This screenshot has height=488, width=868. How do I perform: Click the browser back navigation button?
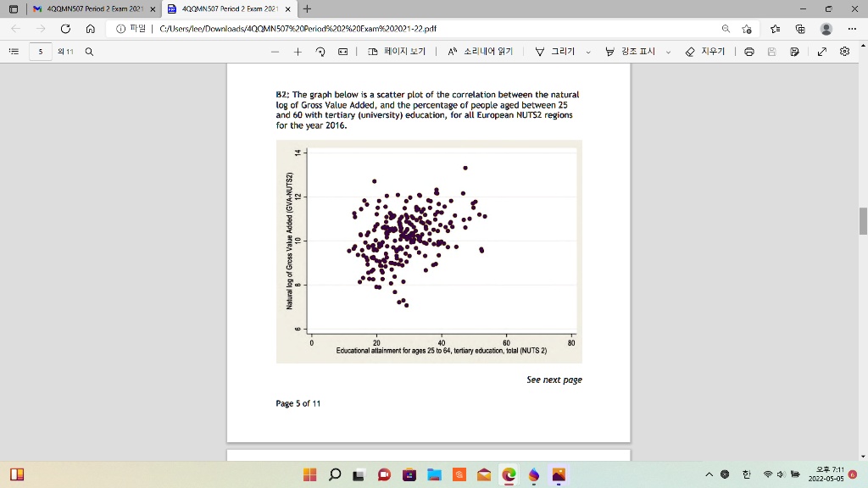(x=15, y=28)
